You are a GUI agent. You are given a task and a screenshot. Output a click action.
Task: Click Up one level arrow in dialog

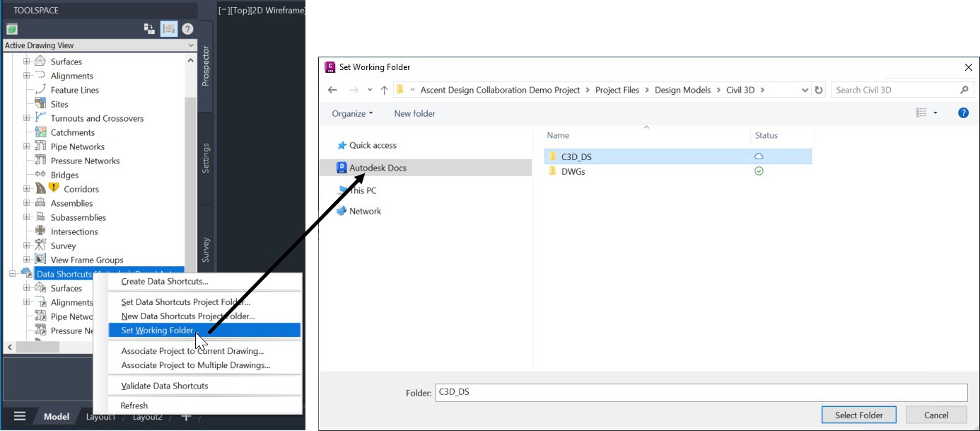pos(384,90)
